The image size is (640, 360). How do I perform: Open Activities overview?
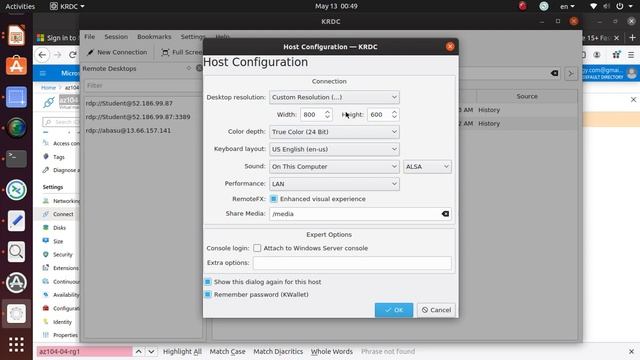pos(20,6)
